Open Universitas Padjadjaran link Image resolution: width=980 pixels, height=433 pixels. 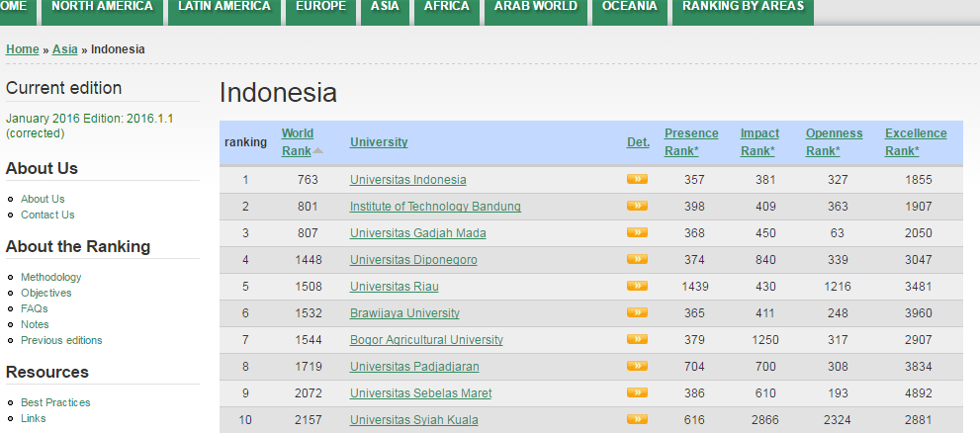coord(414,367)
